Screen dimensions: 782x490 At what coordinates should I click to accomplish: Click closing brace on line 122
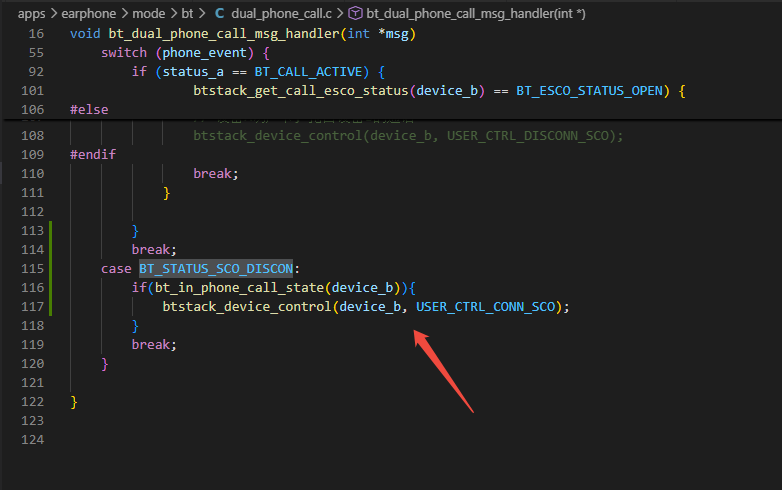(x=74, y=402)
